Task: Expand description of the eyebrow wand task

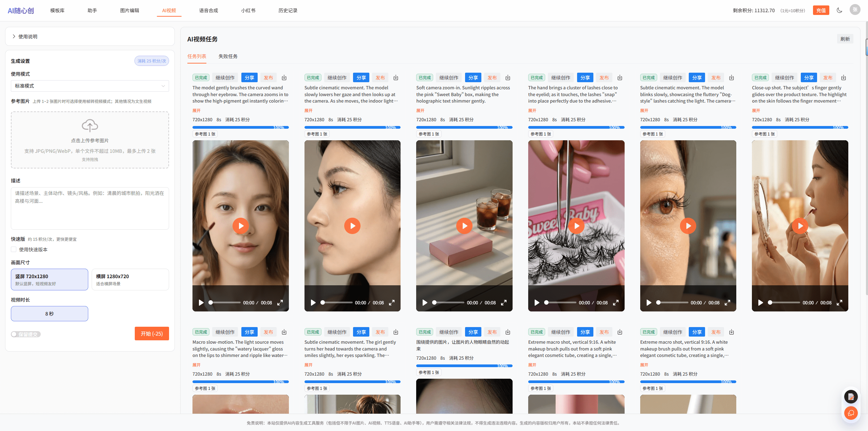Action: coord(197,110)
